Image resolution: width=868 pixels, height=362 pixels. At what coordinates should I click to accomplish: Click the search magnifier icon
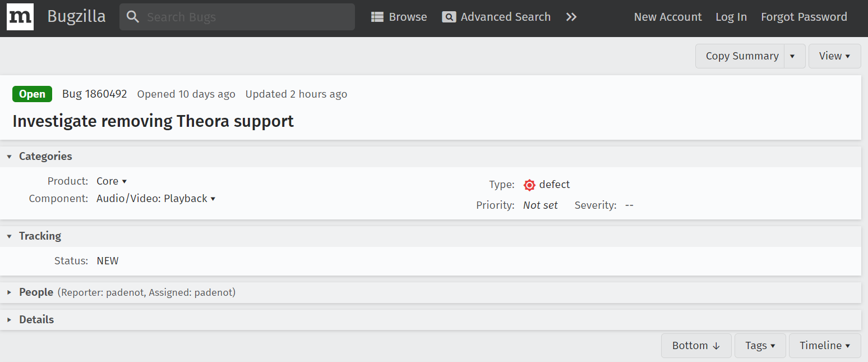click(x=133, y=17)
